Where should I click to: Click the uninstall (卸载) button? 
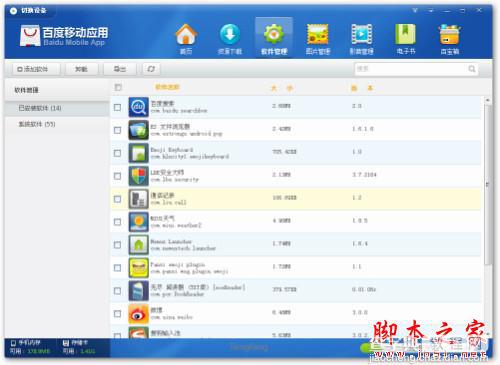(81, 69)
